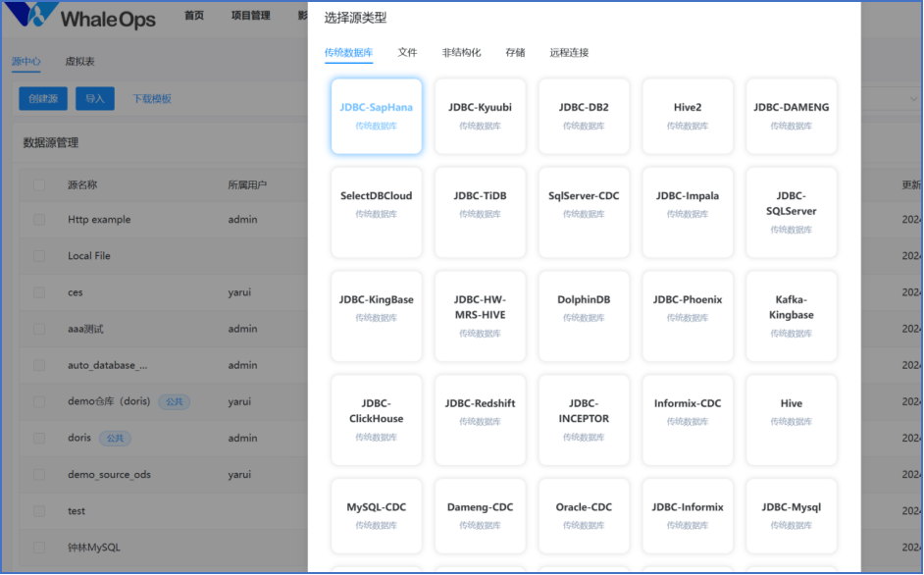This screenshot has width=924, height=575.
Task: Choose the Kafka-Kingbase source card
Action: point(791,316)
